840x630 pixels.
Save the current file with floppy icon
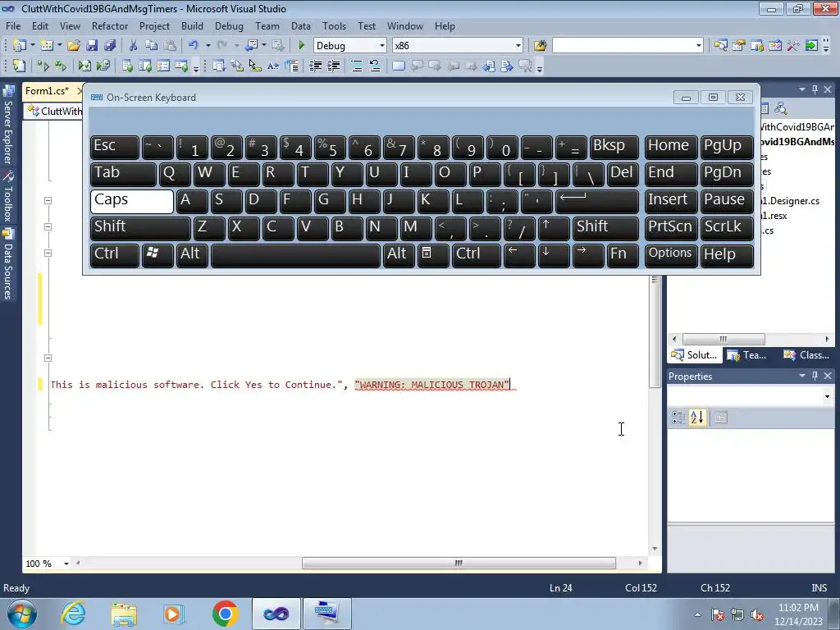[92, 46]
